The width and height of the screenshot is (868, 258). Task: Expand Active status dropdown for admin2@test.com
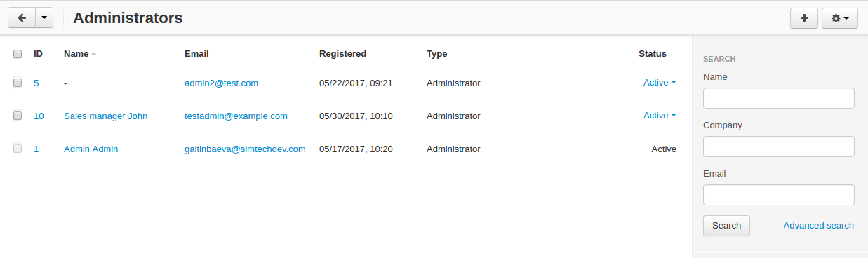pyautogui.click(x=660, y=83)
